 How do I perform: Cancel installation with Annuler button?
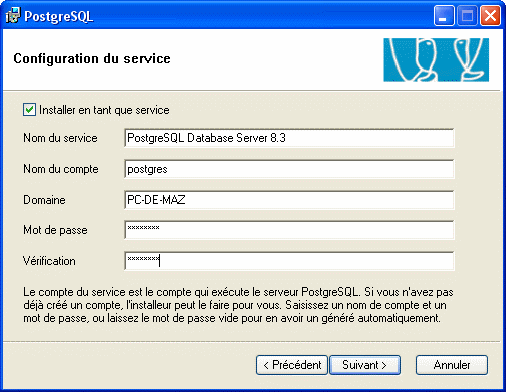(452, 365)
